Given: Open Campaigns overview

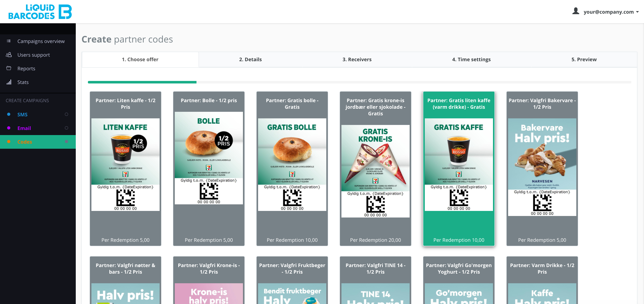Looking at the screenshot, I should tap(41, 41).
